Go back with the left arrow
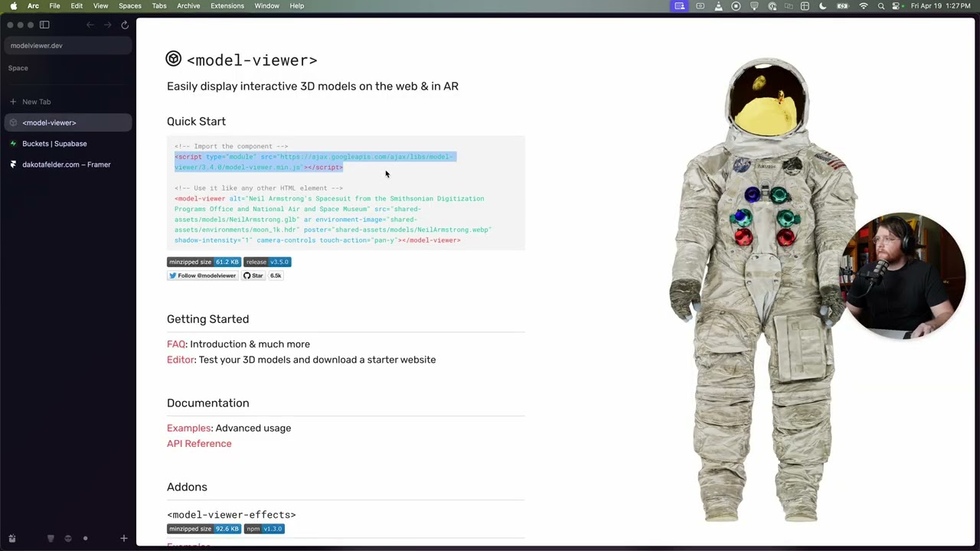This screenshot has width=980, height=551. point(90,24)
